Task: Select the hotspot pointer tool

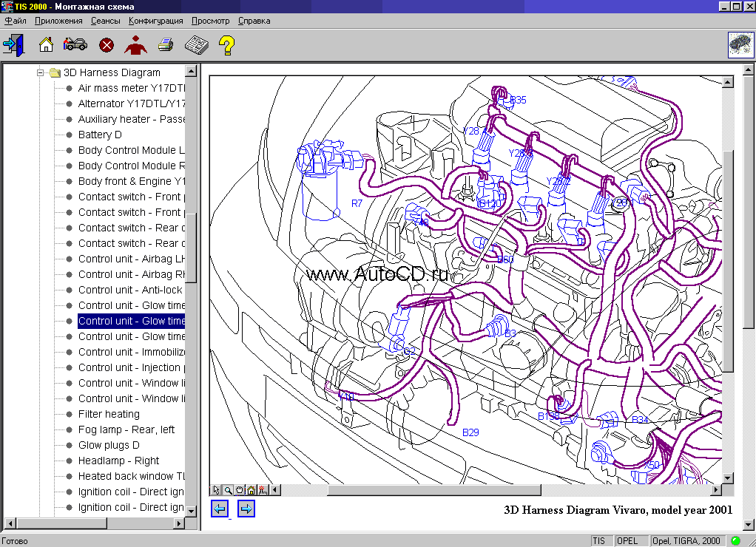Action: pyautogui.click(x=263, y=490)
